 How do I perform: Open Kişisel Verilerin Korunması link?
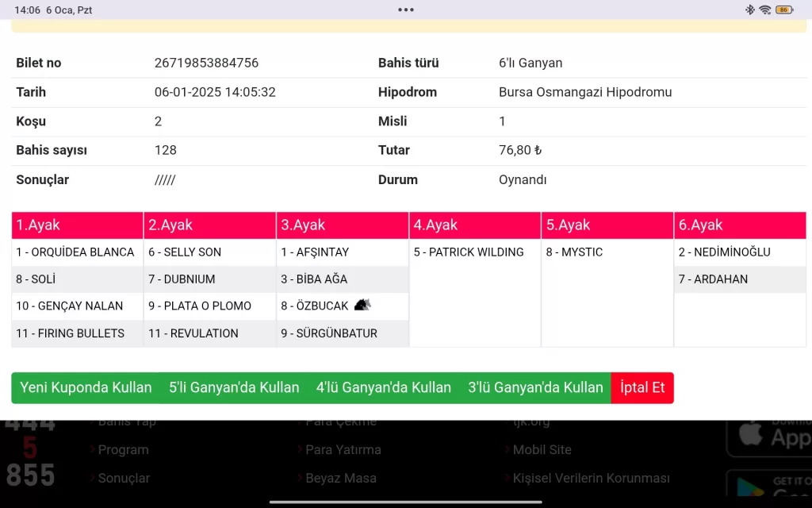click(591, 478)
